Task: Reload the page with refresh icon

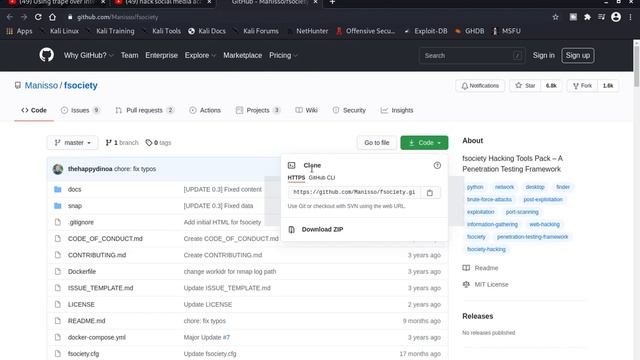Action: pyautogui.click(x=38, y=17)
